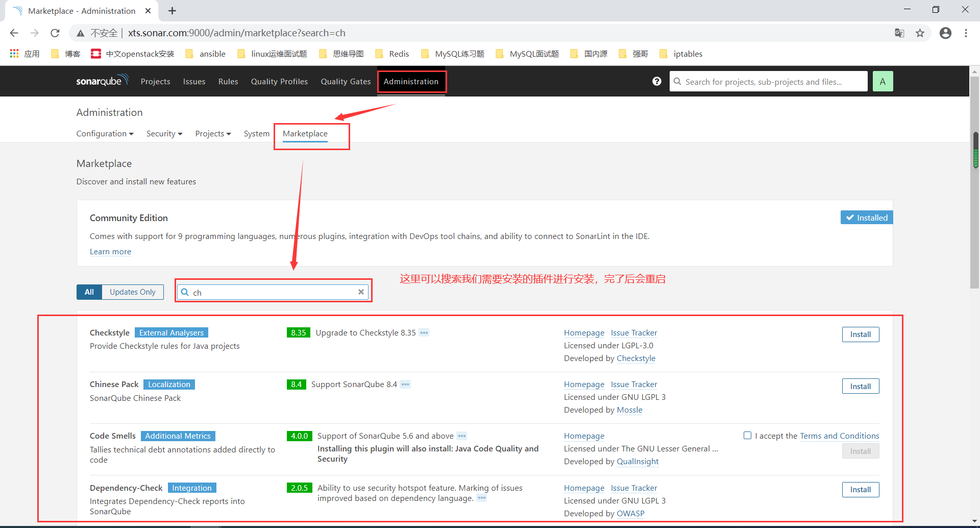Close the Marketplace browser tab

pos(148,11)
